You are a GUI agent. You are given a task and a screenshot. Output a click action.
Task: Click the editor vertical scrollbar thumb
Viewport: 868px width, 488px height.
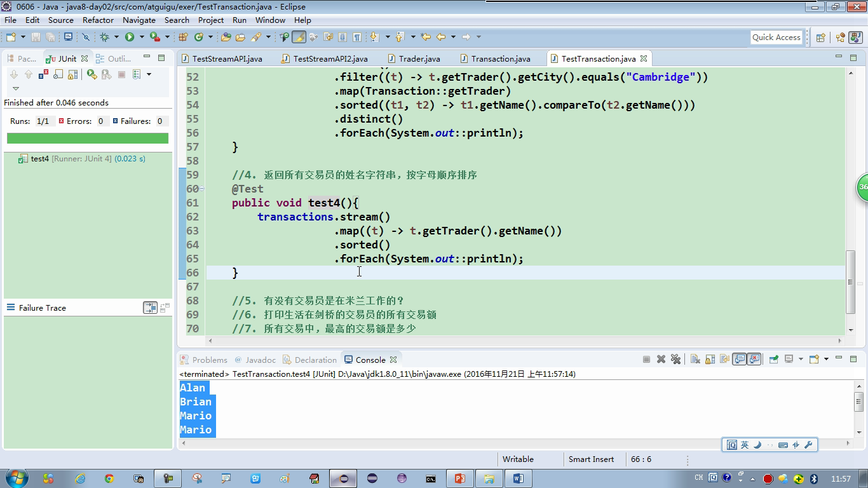click(x=850, y=281)
